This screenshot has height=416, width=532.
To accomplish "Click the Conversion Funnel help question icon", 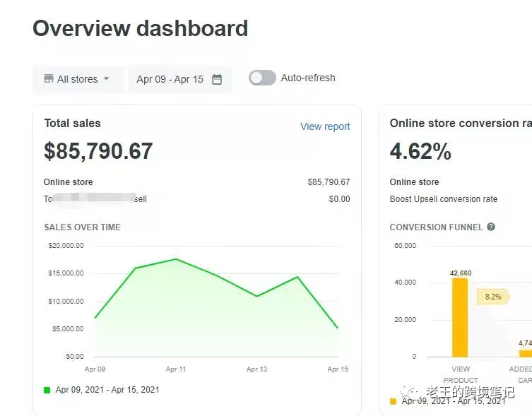I will [x=491, y=227].
